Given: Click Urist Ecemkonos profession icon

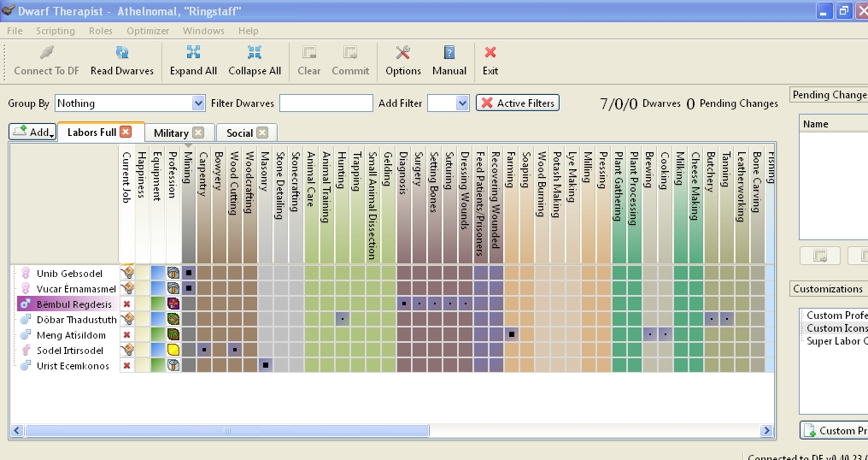Looking at the screenshot, I should coord(173,366).
